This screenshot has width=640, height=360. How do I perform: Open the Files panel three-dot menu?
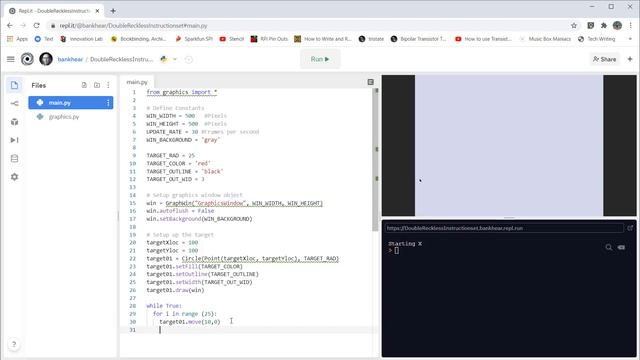tap(108, 85)
